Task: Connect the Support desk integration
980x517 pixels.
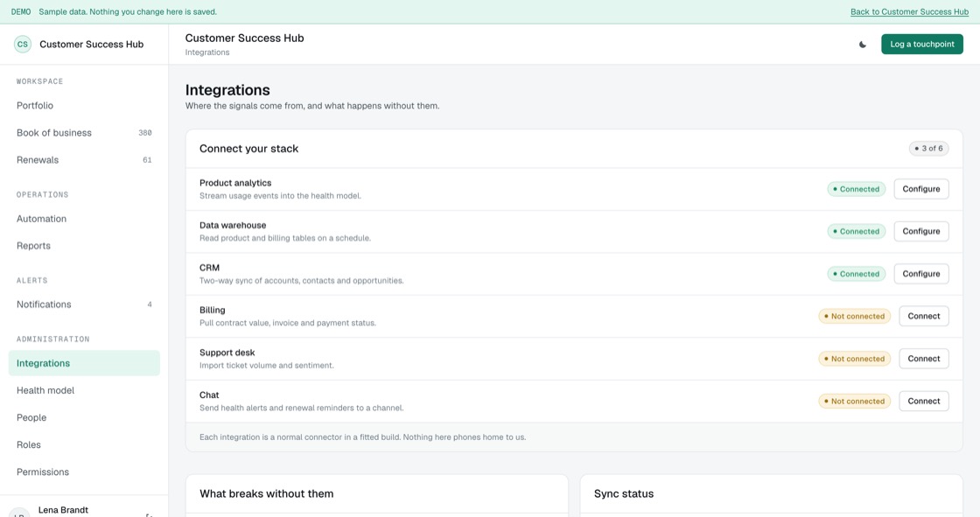Action: coord(924,359)
